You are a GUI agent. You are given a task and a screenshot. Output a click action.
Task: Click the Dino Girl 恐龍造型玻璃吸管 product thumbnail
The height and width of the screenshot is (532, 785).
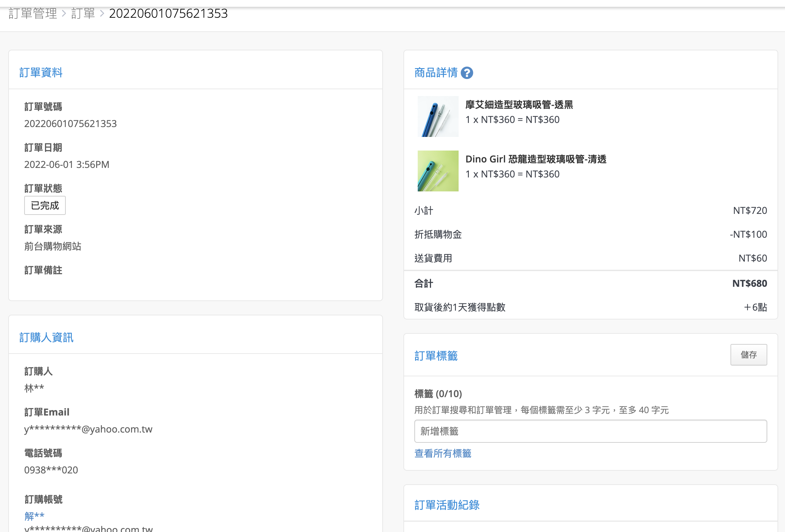pos(438,171)
